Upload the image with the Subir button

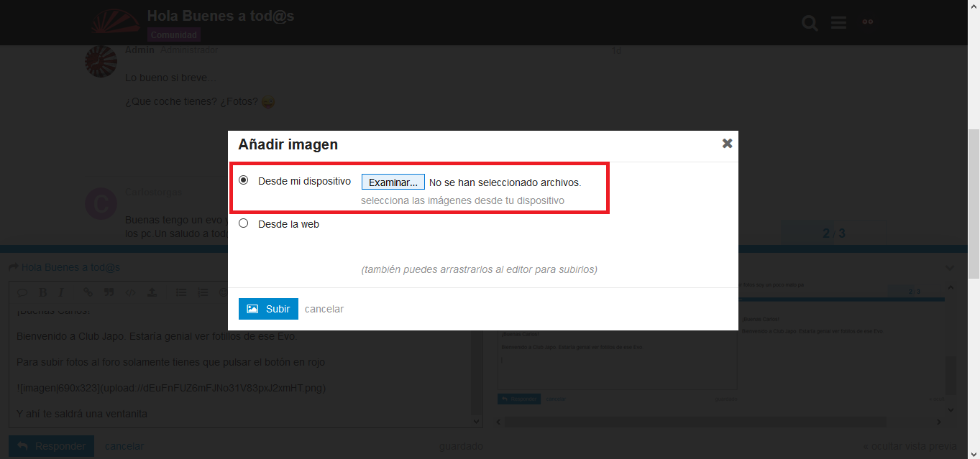coord(268,309)
